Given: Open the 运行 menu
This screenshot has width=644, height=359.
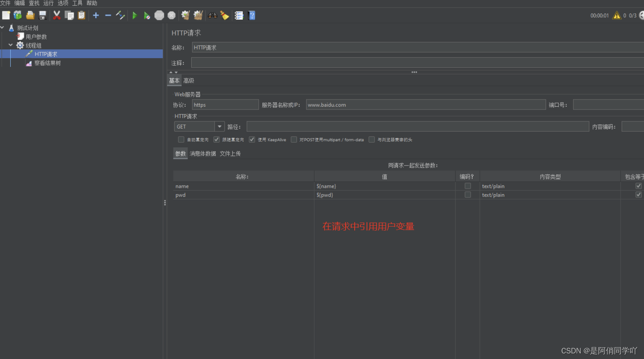Looking at the screenshot, I should tap(48, 3).
